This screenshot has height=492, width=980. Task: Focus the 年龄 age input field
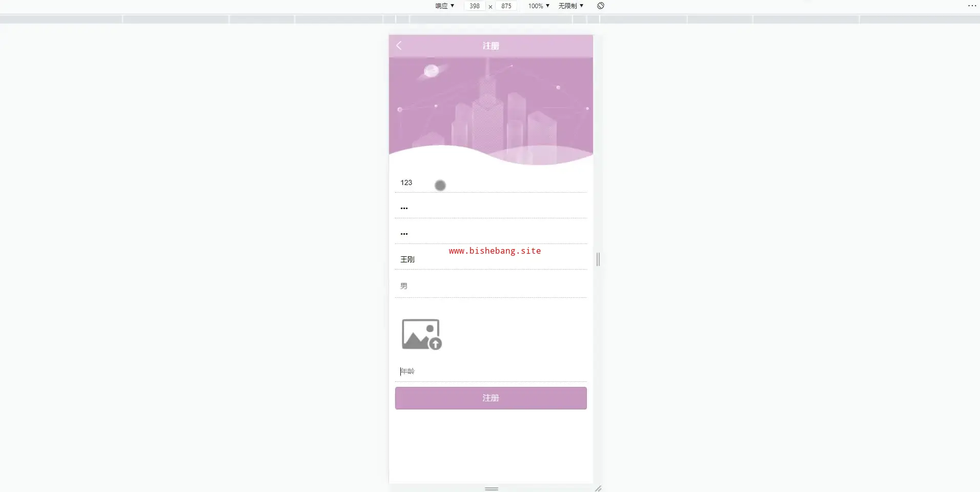click(x=491, y=371)
